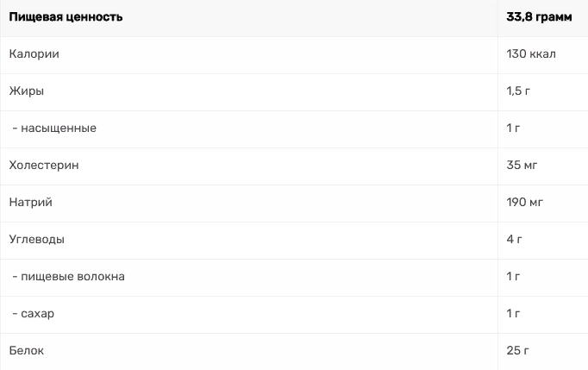The image size is (588, 370).
Task: Select the '1 г' dietary fiber value
Action: [x=513, y=277]
